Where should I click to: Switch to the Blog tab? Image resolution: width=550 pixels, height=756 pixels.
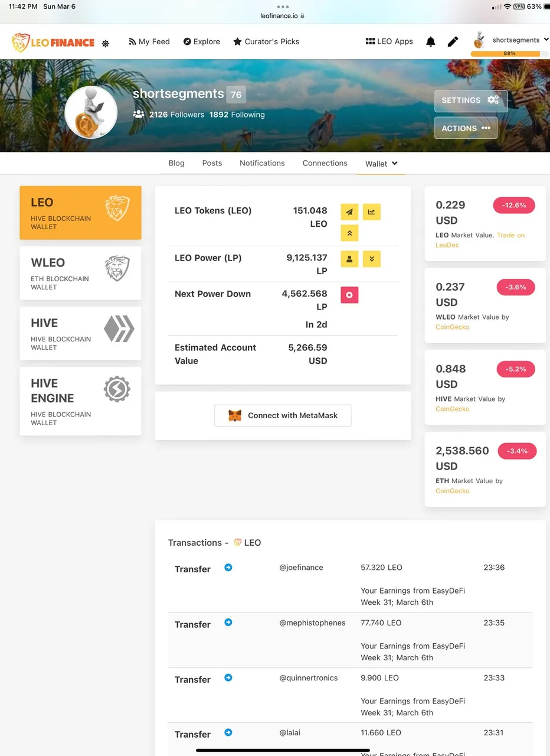click(176, 163)
